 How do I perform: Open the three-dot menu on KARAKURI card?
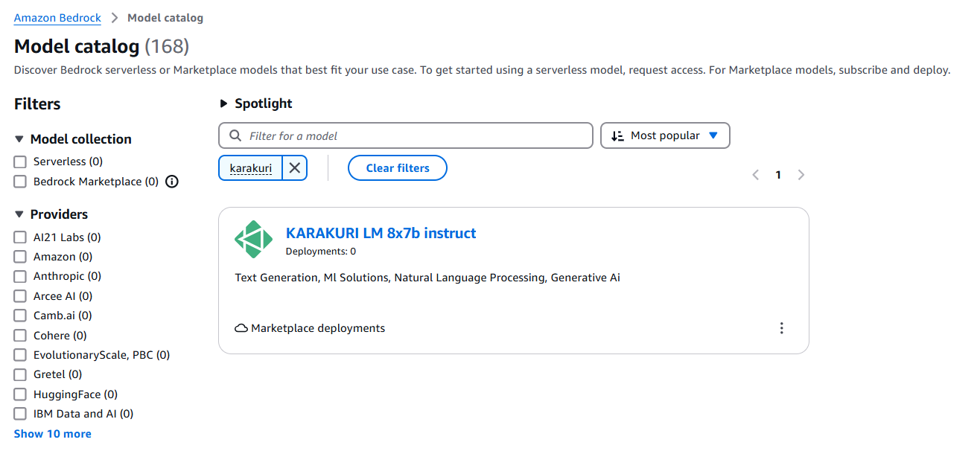click(x=781, y=328)
